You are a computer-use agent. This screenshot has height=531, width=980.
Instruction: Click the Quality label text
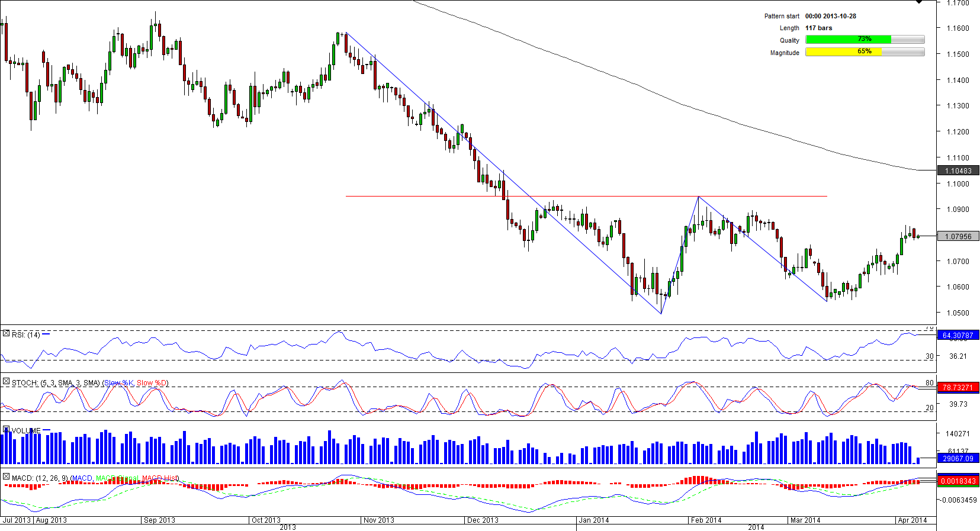pyautogui.click(x=789, y=40)
